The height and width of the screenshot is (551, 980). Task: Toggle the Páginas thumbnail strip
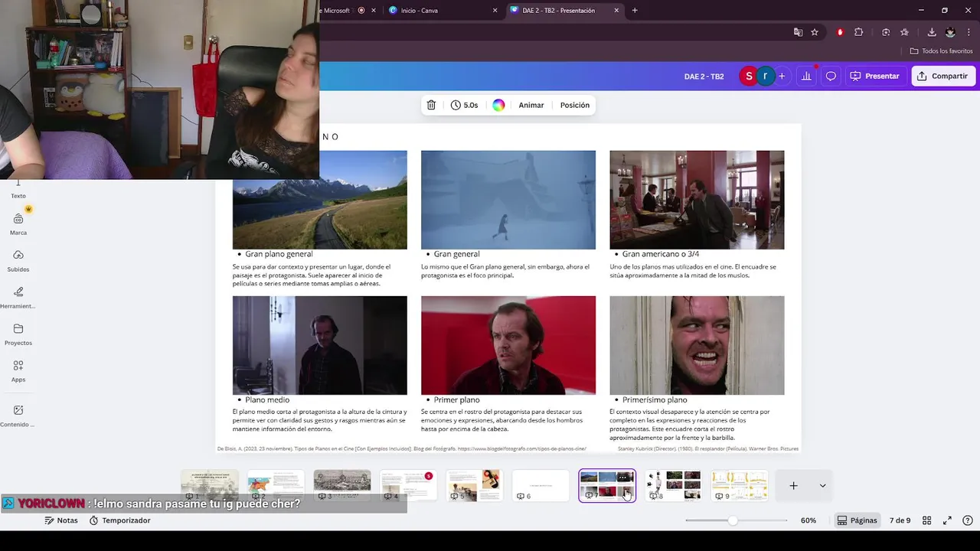pos(857,520)
